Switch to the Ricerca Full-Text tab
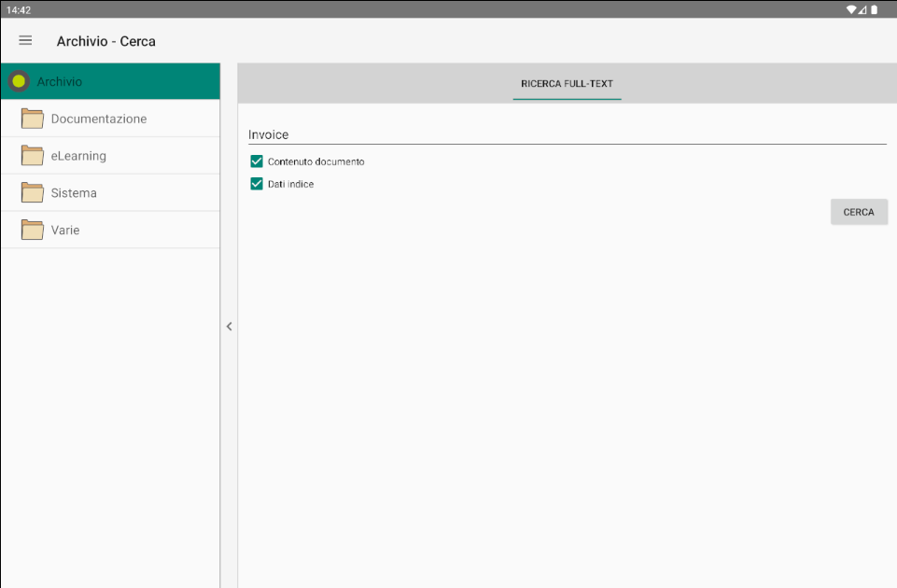This screenshot has width=897, height=588. coord(567,84)
